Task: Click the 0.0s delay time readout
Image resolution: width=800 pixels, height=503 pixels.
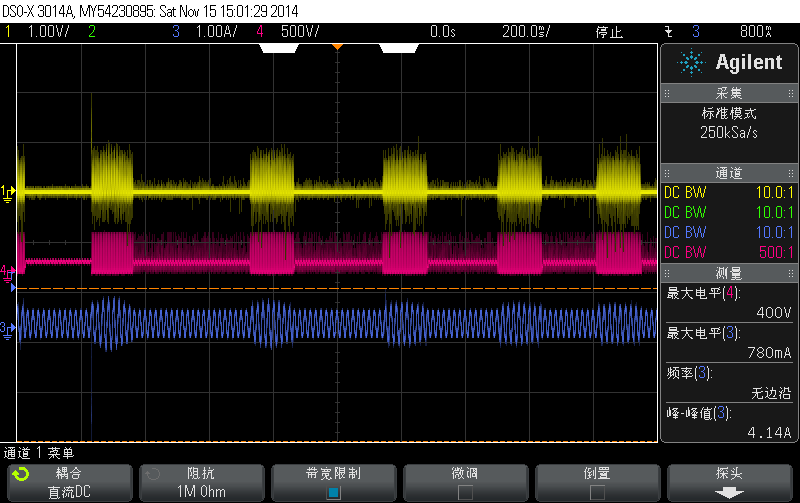Action: pos(442,32)
